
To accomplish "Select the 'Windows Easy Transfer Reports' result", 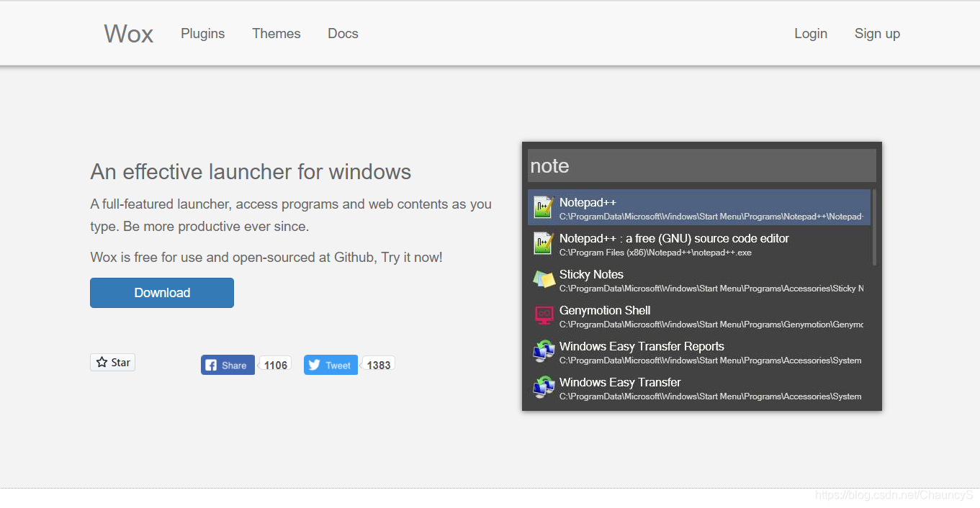I will [x=642, y=346].
